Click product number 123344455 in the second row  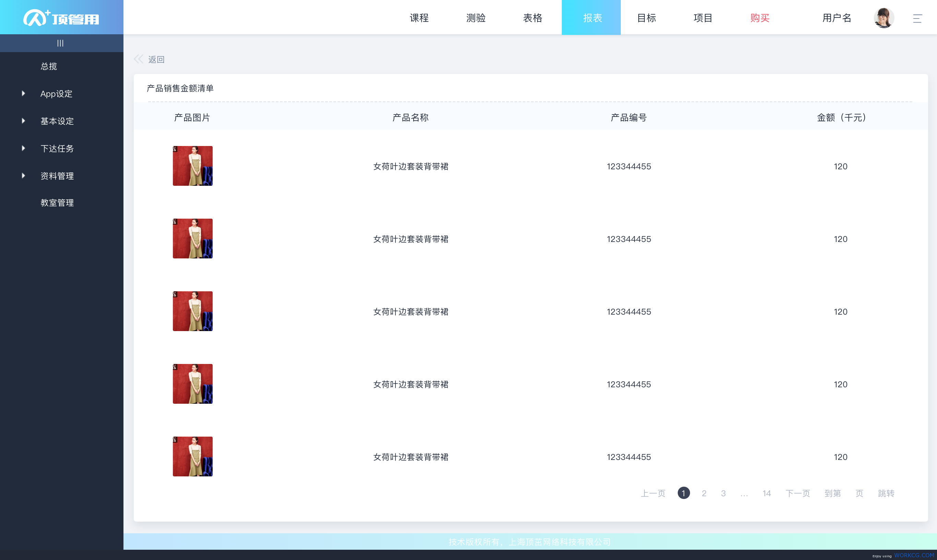click(629, 239)
